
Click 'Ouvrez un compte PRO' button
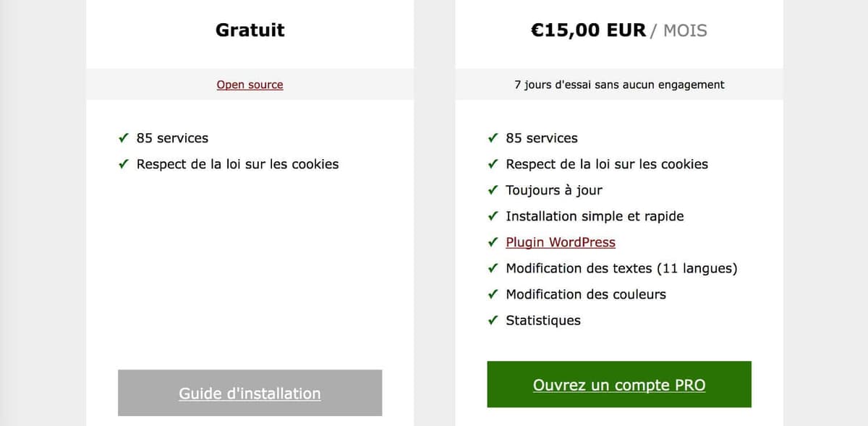[x=619, y=385]
